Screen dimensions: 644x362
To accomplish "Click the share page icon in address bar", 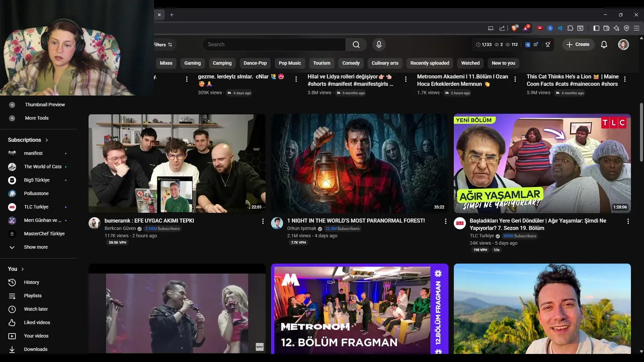I will pos(502,28).
